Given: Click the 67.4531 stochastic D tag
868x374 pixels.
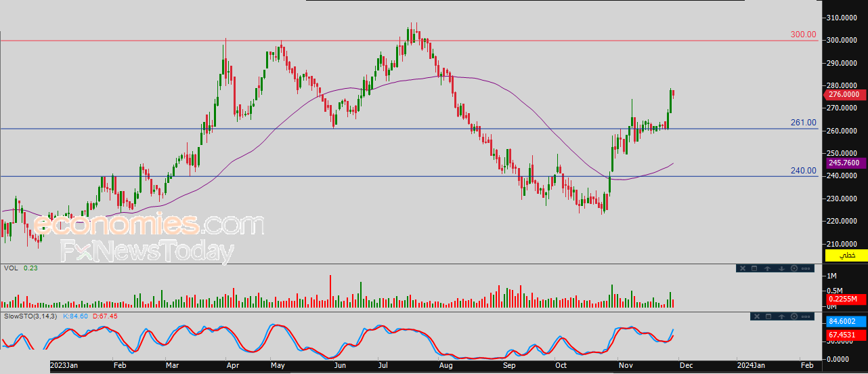Looking at the screenshot, I should point(846,334).
